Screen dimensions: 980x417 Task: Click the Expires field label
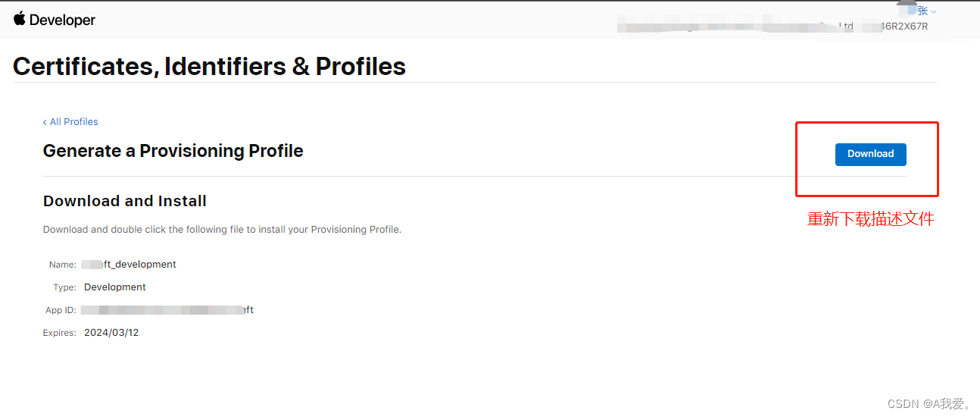pos(59,333)
